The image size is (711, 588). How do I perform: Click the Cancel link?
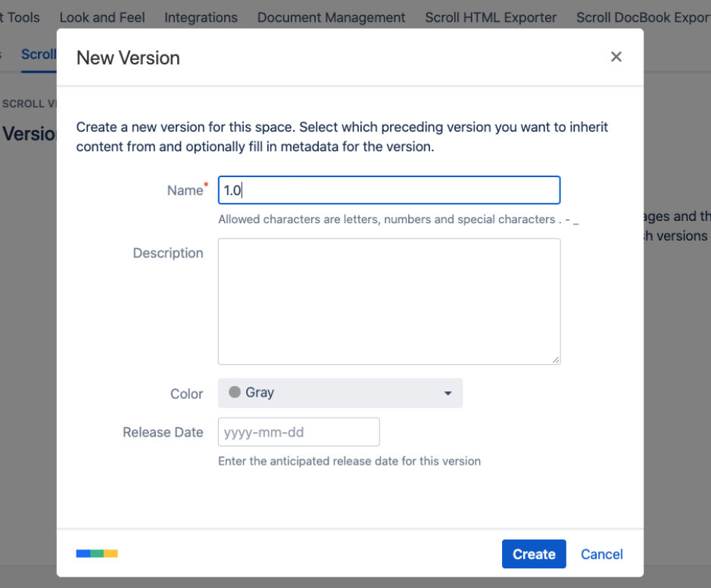click(x=601, y=554)
